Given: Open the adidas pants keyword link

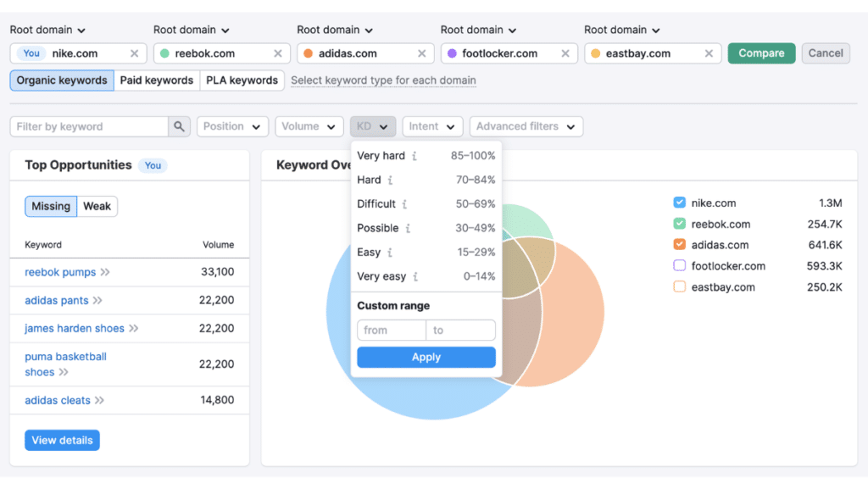Looking at the screenshot, I should point(57,300).
